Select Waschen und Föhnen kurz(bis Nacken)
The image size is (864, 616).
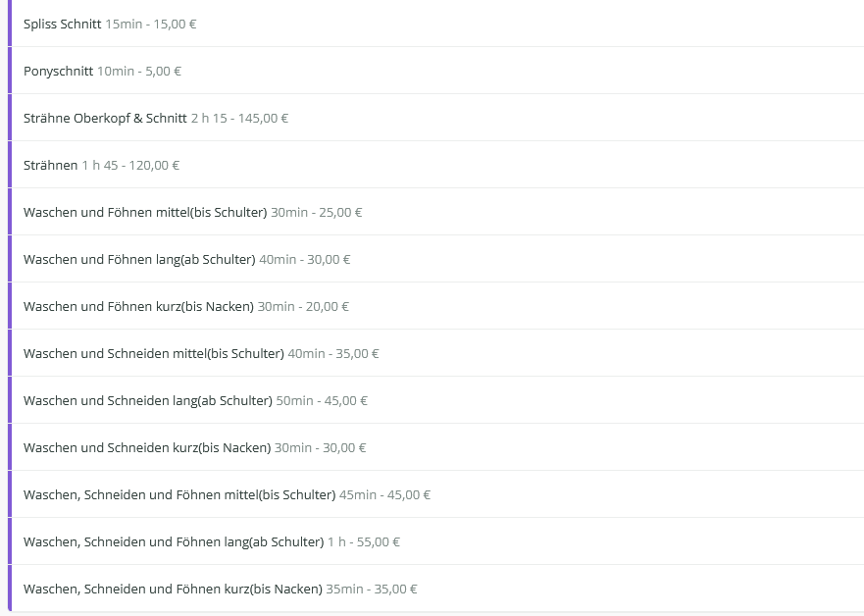[x=138, y=306]
